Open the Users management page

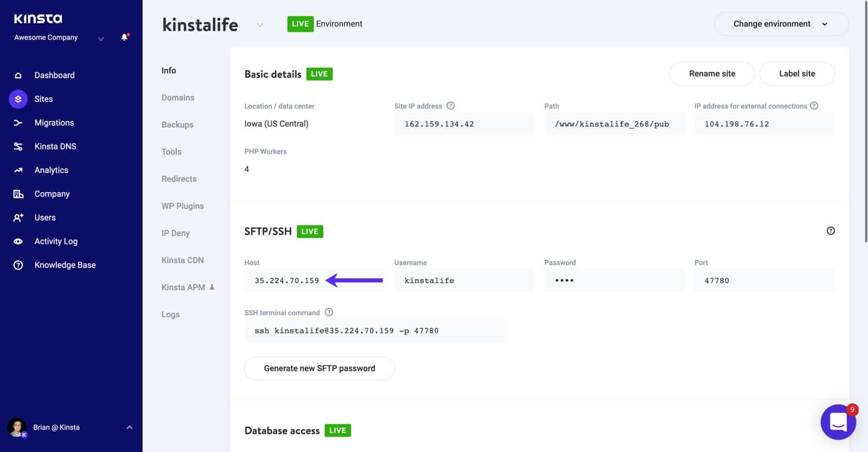tap(45, 217)
